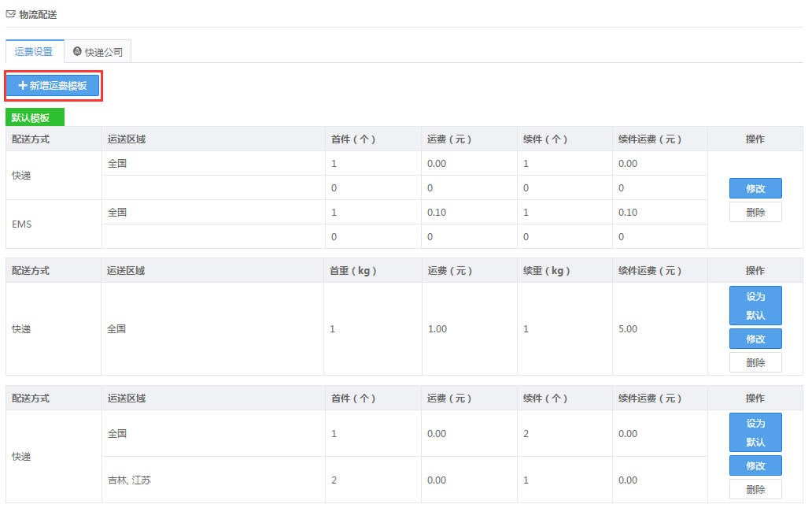Click 修改 on the 吉林, 江苏 template
The image size is (812, 519).
click(755, 465)
